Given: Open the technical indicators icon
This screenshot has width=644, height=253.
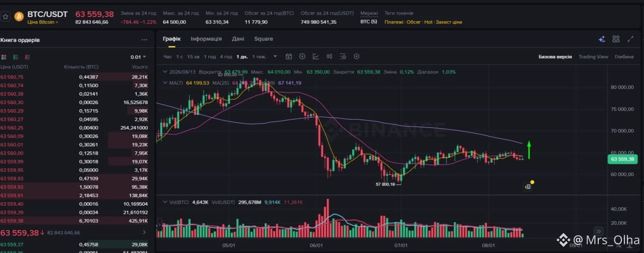Looking at the screenshot, I should [x=316, y=57].
